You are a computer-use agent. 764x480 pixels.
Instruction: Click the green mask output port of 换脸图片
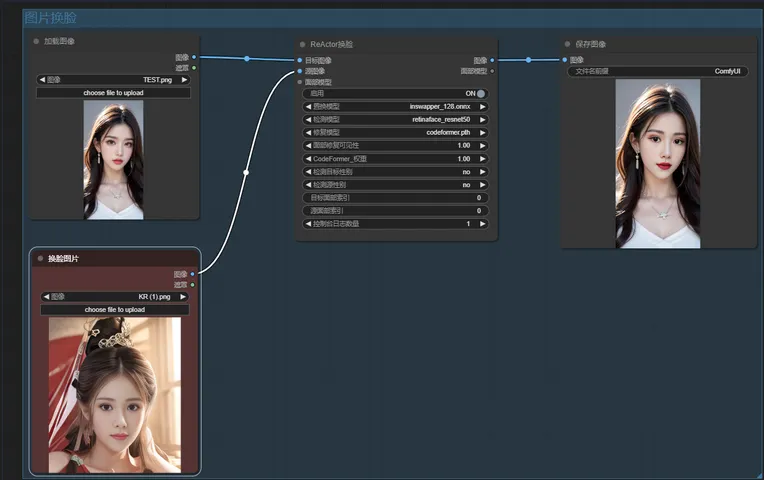coord(193,284)
